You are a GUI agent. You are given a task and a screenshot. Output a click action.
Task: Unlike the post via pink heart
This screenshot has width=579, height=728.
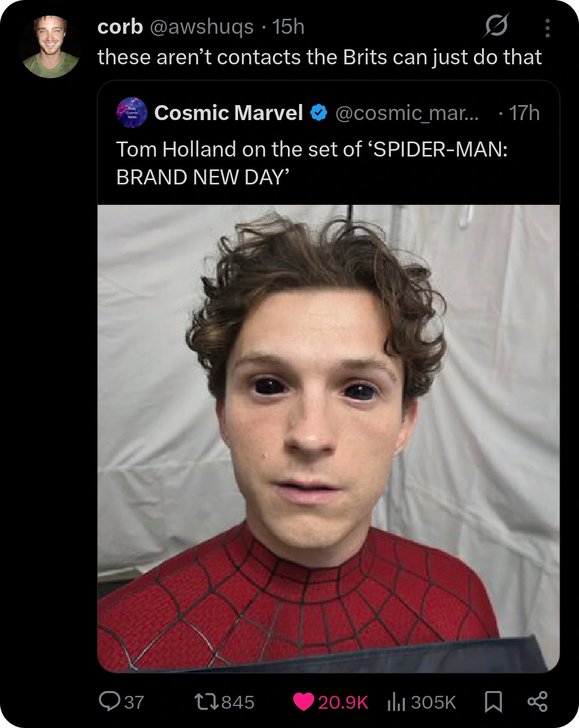click(303, 702)
